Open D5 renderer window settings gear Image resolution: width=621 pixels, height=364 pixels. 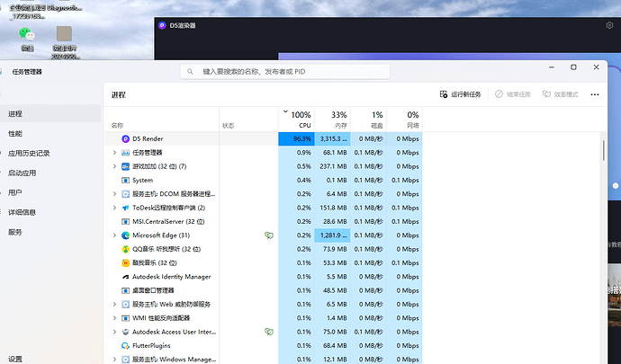pyautogui.click(x=609, y=25)
